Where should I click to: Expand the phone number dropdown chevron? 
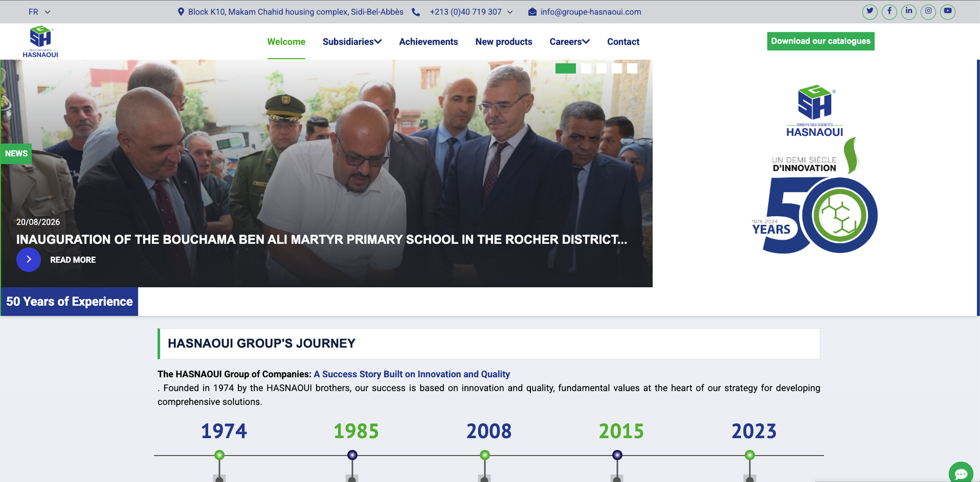(x=510, y=12)
